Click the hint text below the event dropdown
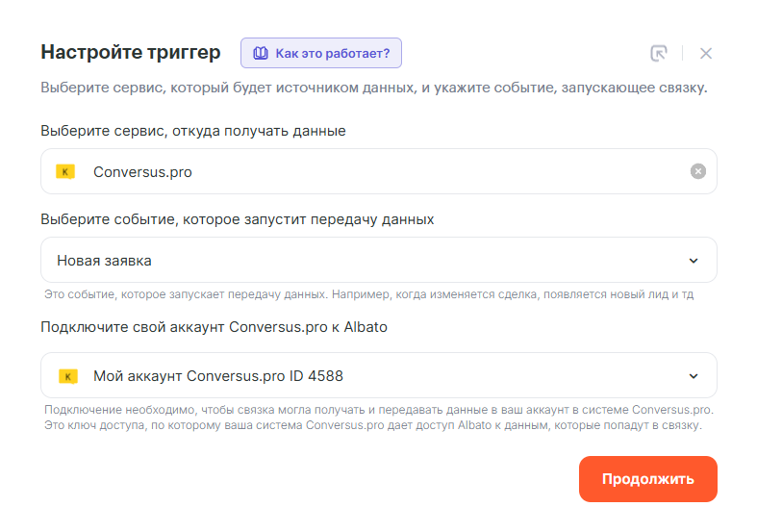 (369, 294)
